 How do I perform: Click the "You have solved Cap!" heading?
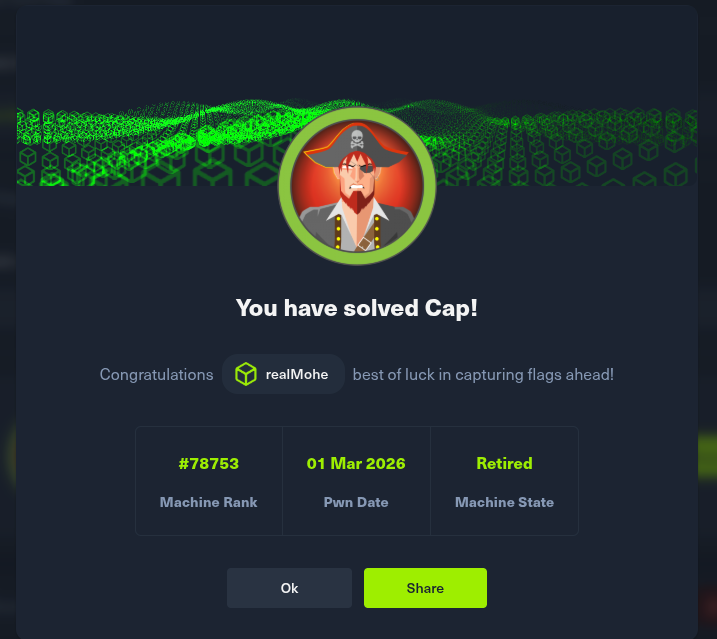pyautogui.click(x=357, y=308)
